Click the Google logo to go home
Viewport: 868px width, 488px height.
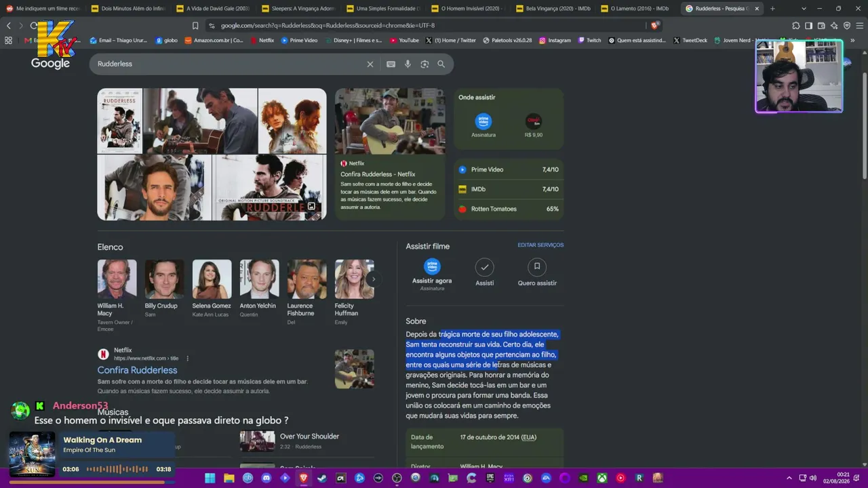(50, 64)
